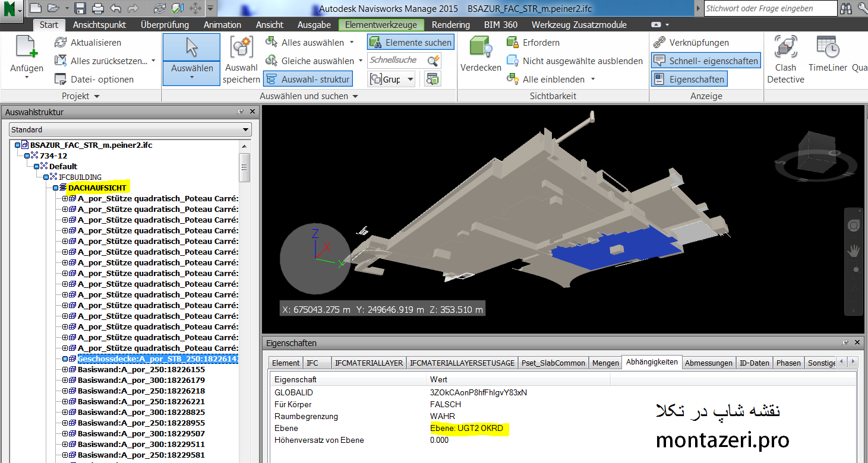Open the Clash Detective tool
This screenshot has height=463, width=868.
785,59
